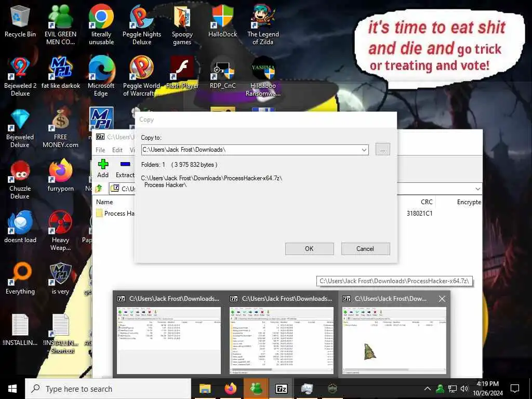The image size is (532, 399).
Task: Cancel the Copy dialog
Action: tap(365, 249)
